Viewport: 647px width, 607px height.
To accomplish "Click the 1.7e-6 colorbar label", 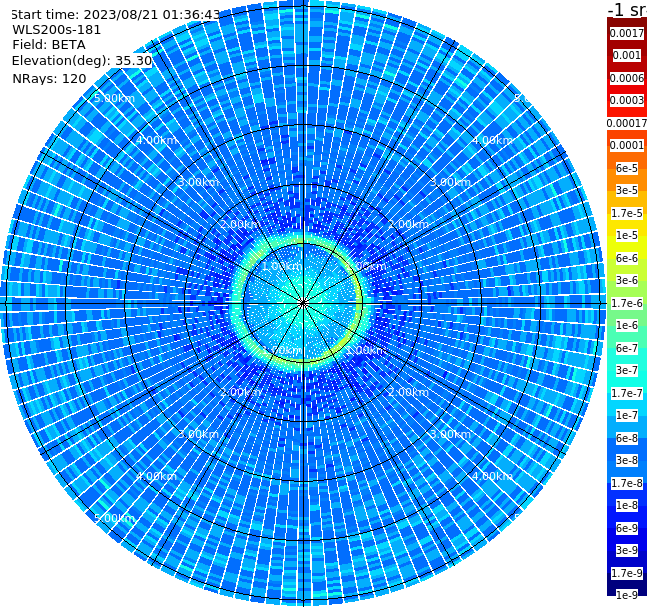I will point(627,303).
